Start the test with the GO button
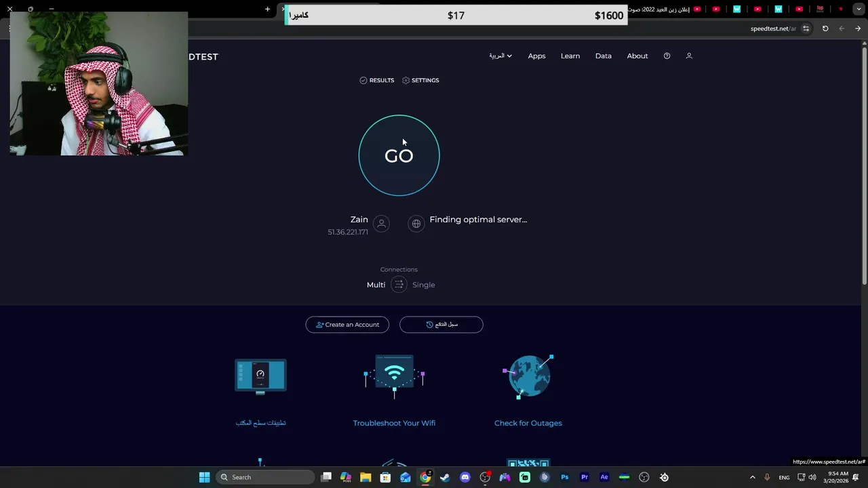868x488 pixels. [399, 155]
